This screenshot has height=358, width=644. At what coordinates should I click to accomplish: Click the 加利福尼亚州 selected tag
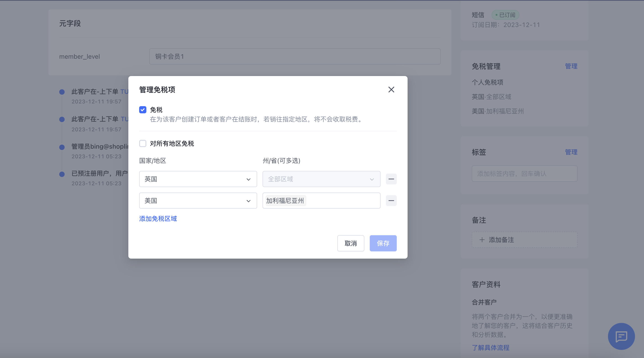285,201
